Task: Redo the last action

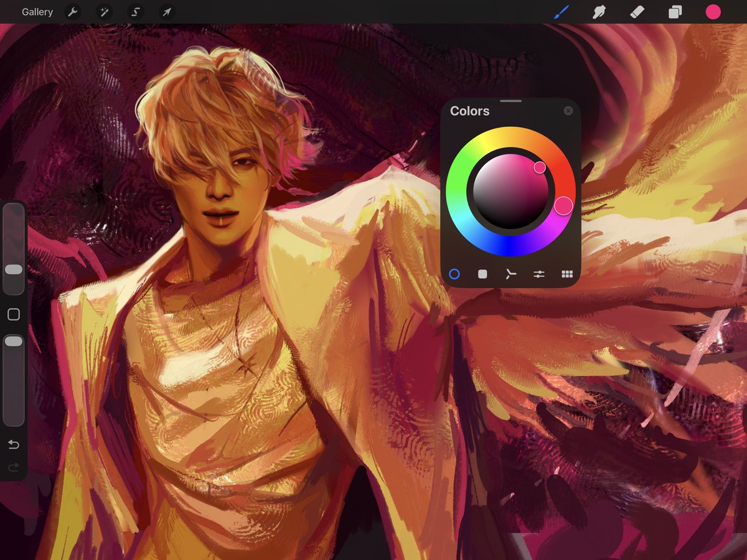Action: [14, 467]
